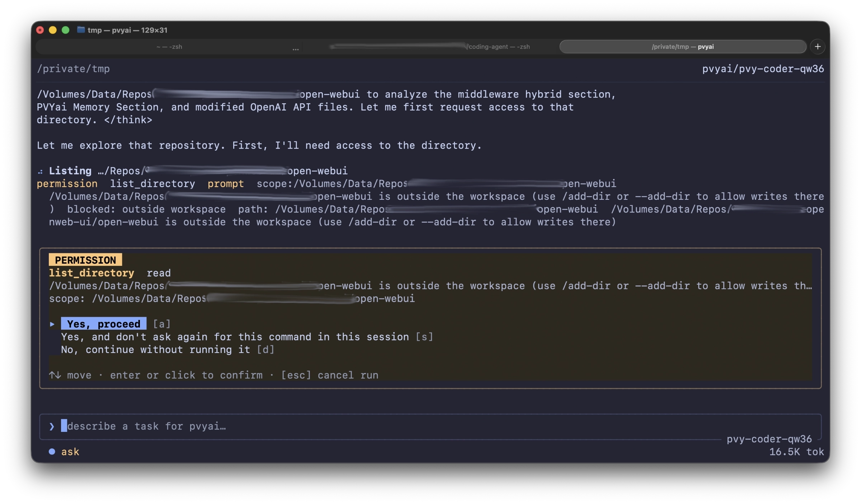
Task: Click the [d] shortcut hint
Action: pyautogui.click(x=265, y=350)
